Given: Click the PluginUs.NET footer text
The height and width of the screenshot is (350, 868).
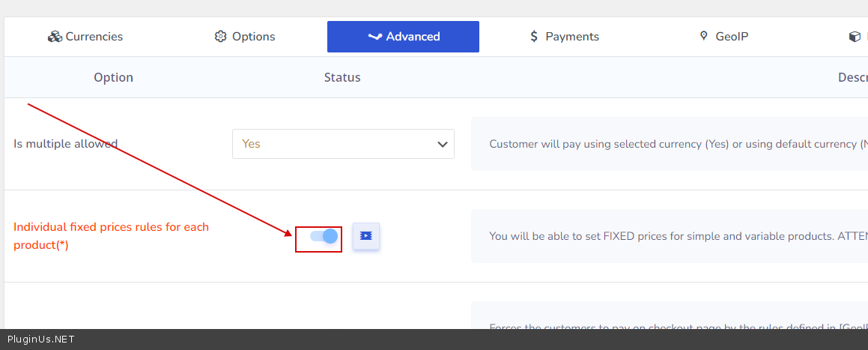Looking at the screenshot, I should click(x=40, y=340).
